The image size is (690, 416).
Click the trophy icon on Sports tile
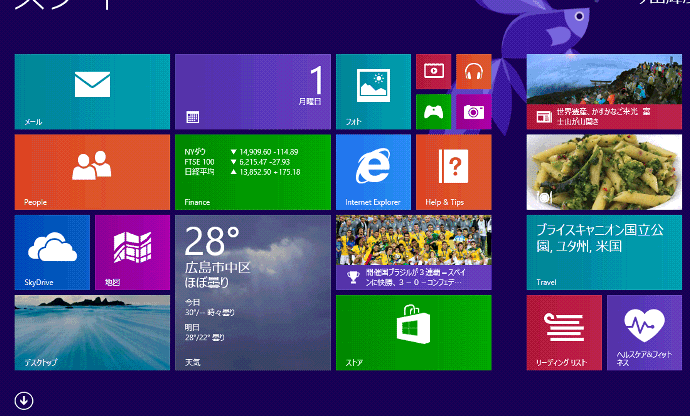353,277
